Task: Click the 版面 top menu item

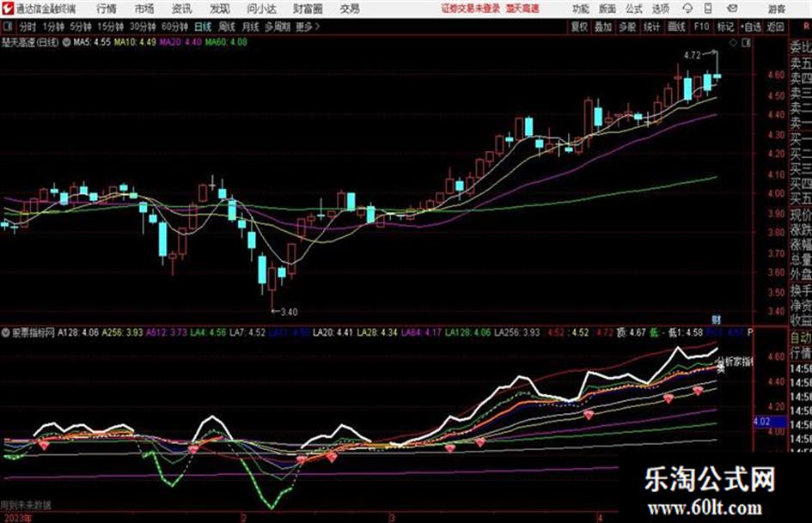Action: pos(607,9)
